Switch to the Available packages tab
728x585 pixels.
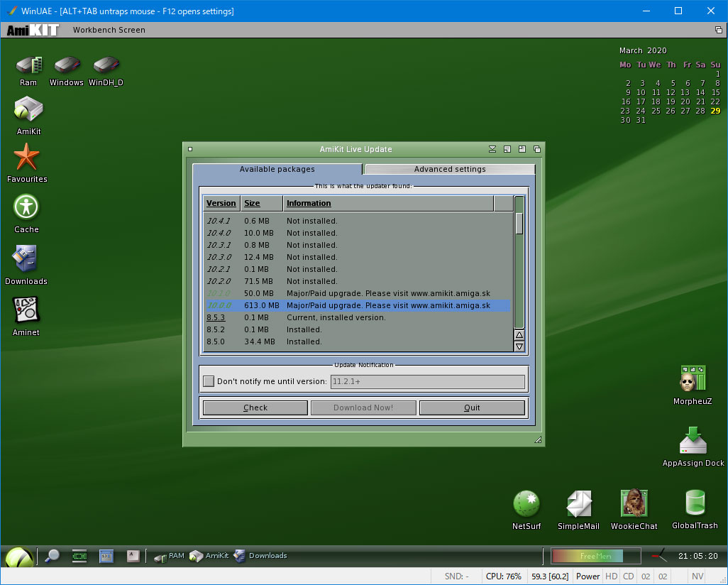[x=277, y=169]
